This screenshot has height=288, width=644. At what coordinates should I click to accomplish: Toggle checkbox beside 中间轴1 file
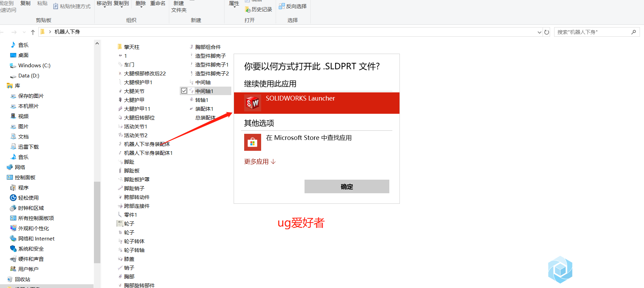tap(184, 91)
